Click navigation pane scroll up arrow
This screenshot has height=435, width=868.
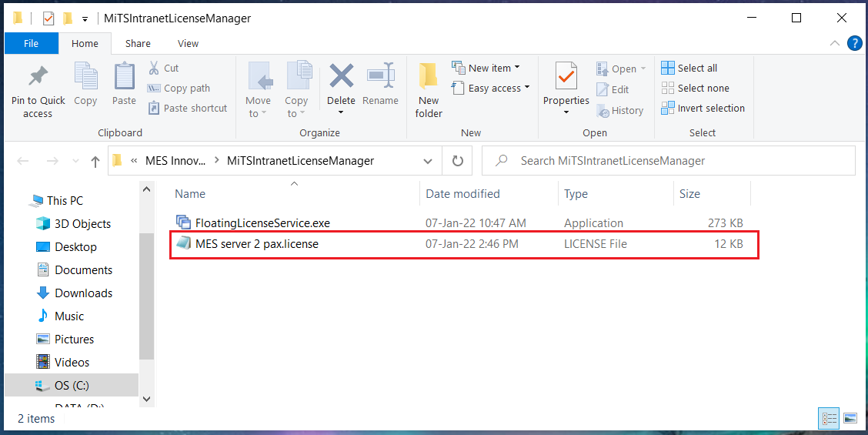tap(147, 189)
